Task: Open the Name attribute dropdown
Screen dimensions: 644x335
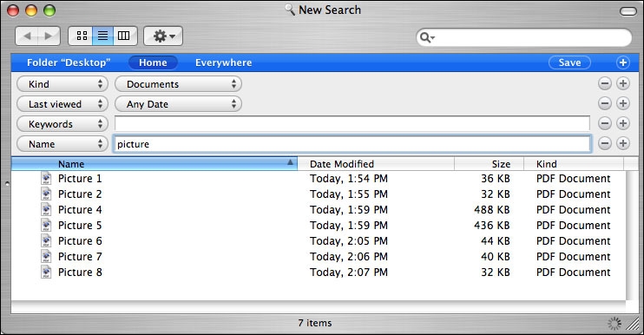Action: point(62,144)
